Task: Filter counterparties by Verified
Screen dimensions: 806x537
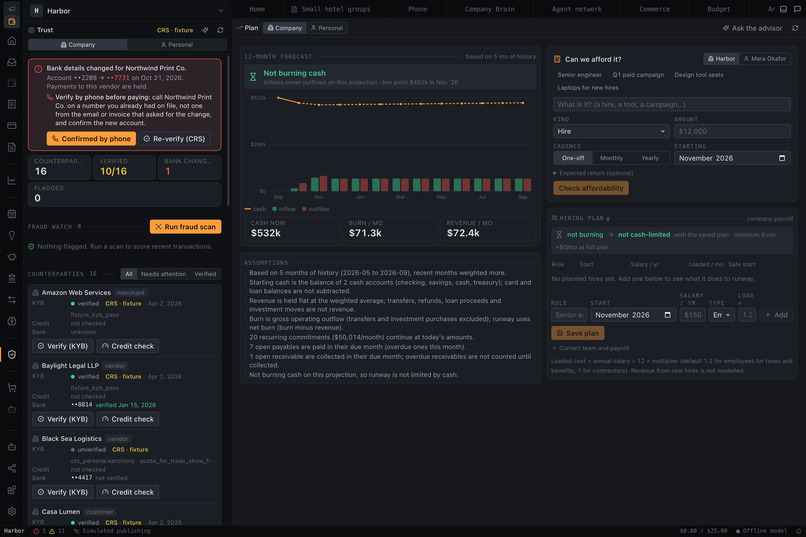Action: tap(205, 274)
